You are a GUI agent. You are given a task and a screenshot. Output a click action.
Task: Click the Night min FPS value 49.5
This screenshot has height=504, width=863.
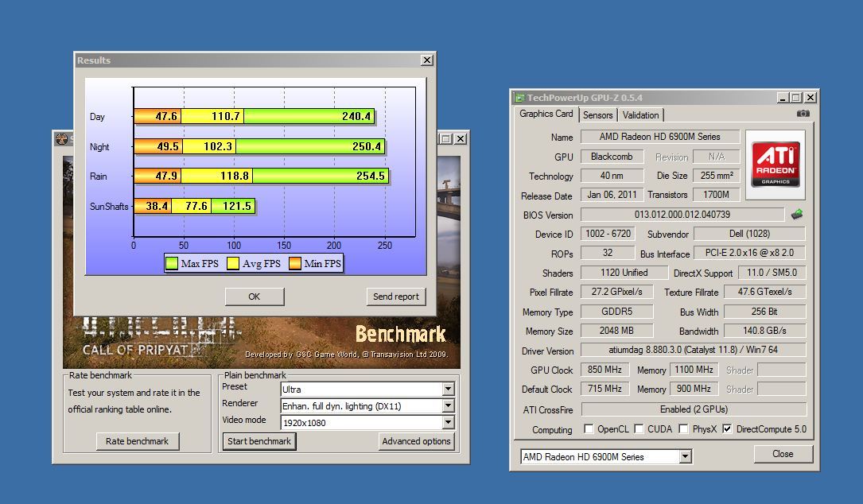click(168, 146)
